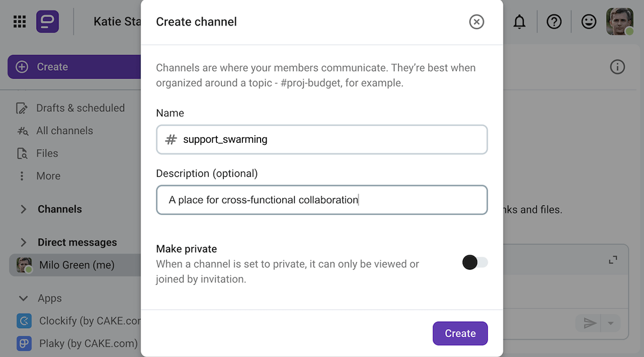The height and width of the screenshot is (357, 644).
Task: Collapse the Channels section
Action: point(23,209)
